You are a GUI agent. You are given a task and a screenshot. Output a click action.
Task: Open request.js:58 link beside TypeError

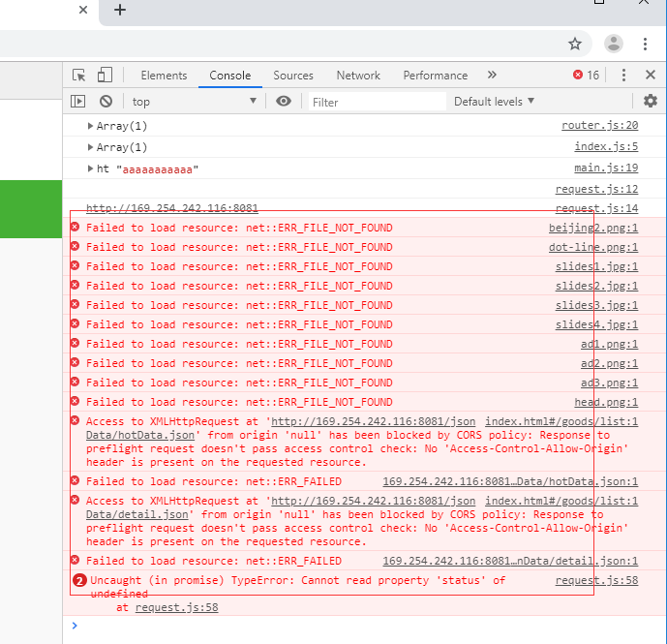(x=596, y=581)
